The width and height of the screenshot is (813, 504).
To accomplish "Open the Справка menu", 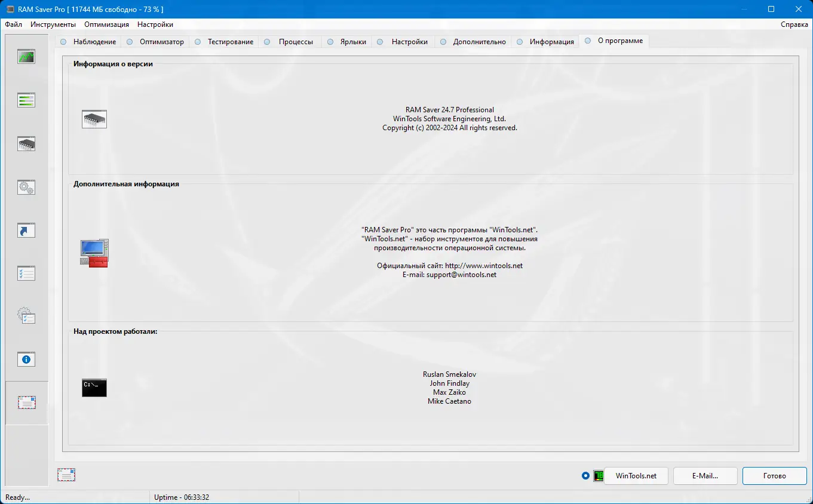I will coord(794,24).
